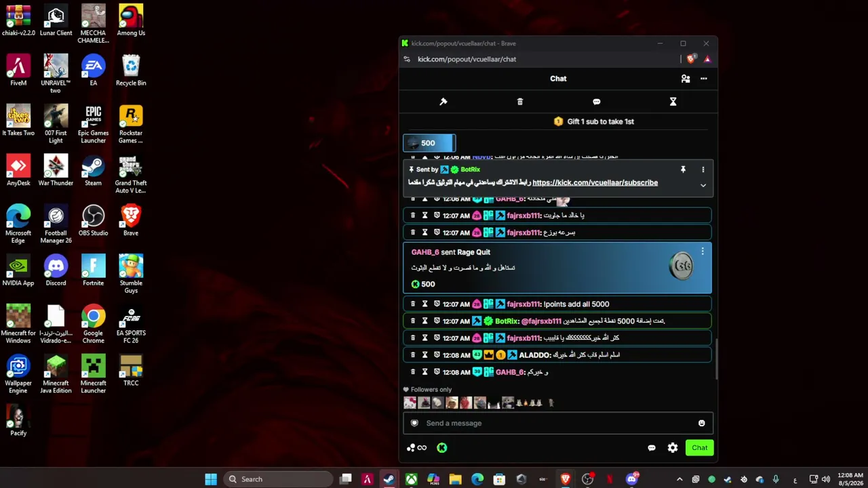This screenshot has width=868, height=488.
Task: Open the chat user list icon
Action: 686,79
